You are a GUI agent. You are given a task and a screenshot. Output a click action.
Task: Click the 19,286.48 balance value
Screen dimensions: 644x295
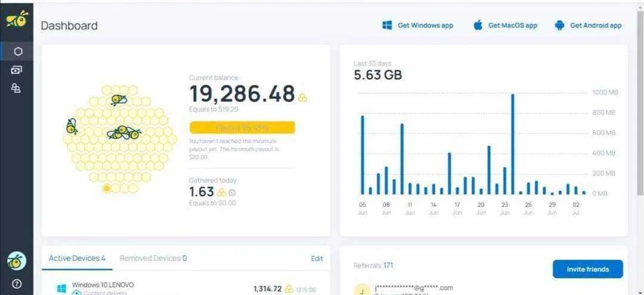tap(242, 94)
